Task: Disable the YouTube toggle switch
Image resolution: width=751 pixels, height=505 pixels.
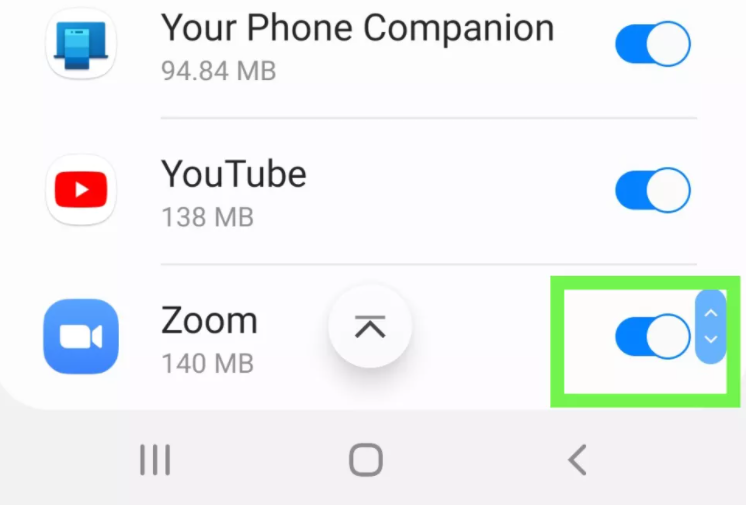Action: click(653, 190)
